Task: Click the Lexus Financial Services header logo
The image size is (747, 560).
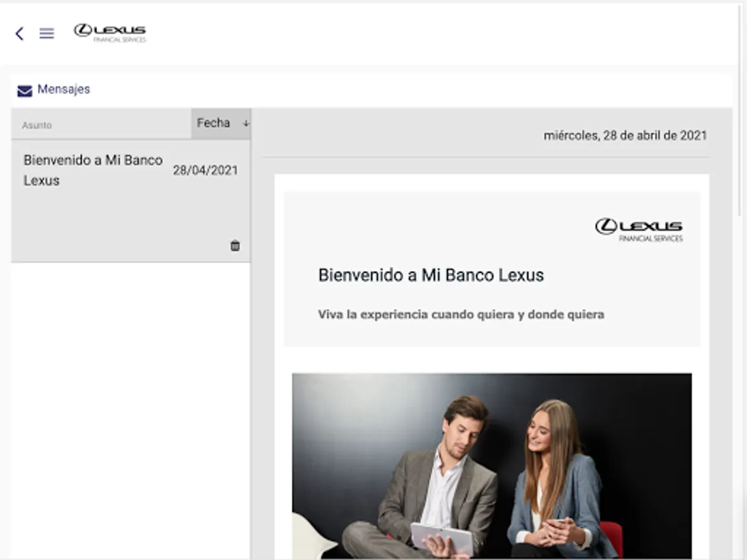Action: click(x=110, y=33)
